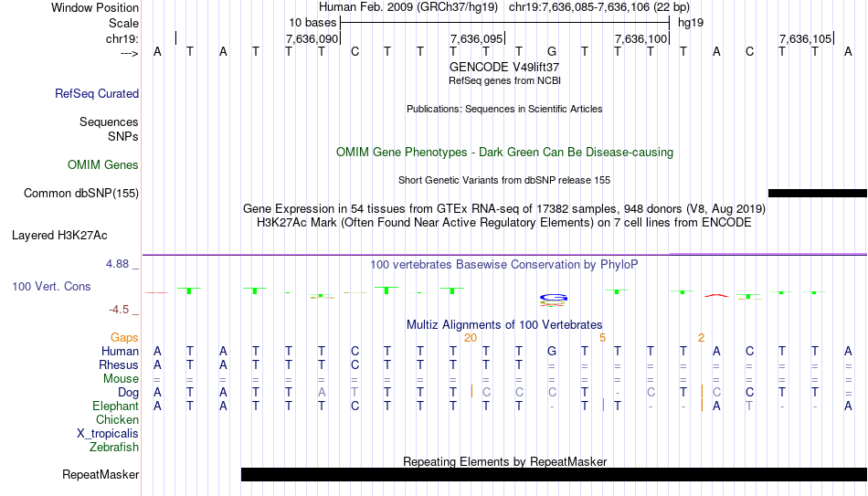Click the 7,636,105 position label
868x496 pixels.
pyautogui.click(x=805, y=38)
